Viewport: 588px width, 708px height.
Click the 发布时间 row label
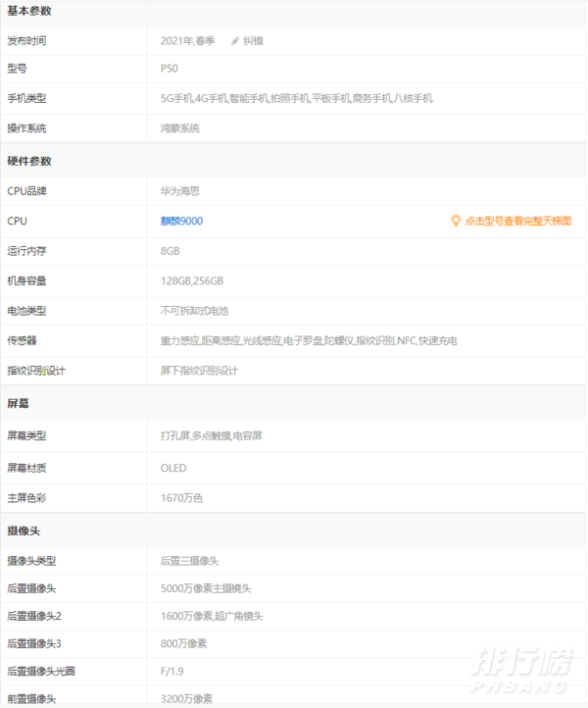click(26, 41)
